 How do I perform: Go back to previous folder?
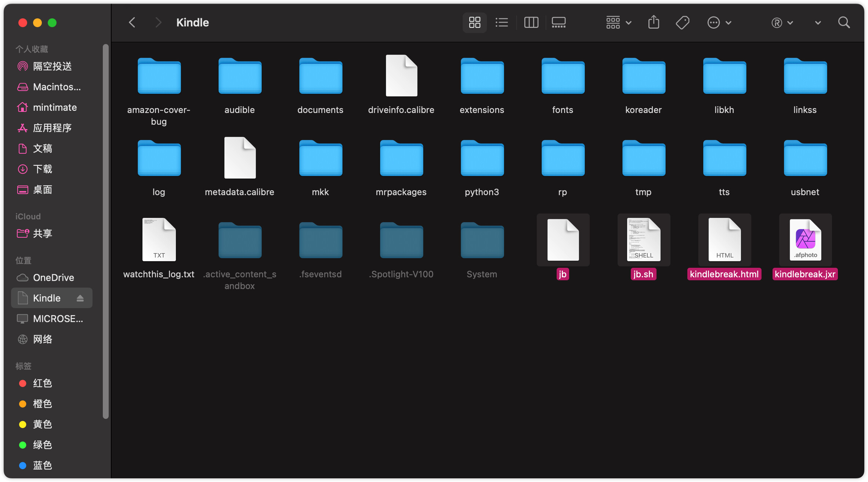[x=132, y=23]
